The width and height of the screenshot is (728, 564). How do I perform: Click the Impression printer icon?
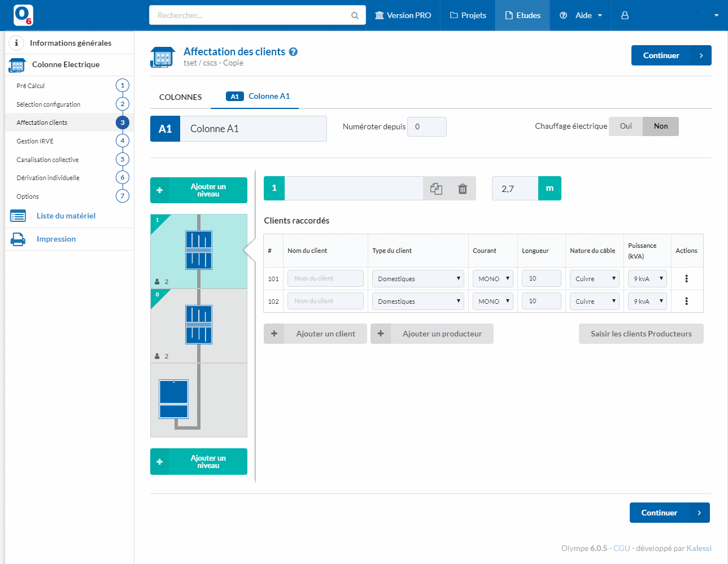(18, 239)
